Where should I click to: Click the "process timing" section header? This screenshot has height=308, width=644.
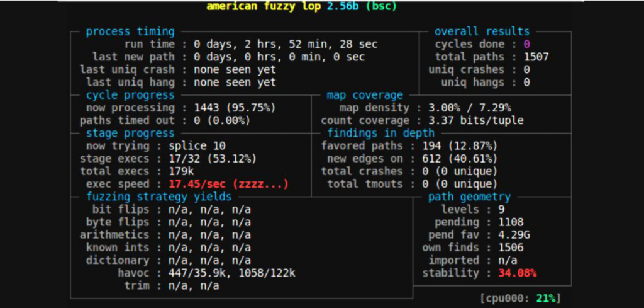(130, 31)
